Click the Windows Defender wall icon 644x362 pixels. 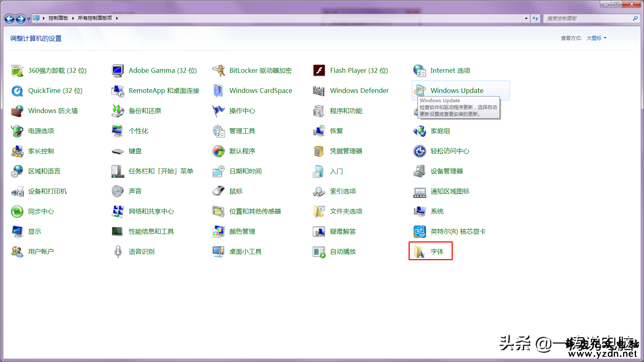(x=319, y=90)
